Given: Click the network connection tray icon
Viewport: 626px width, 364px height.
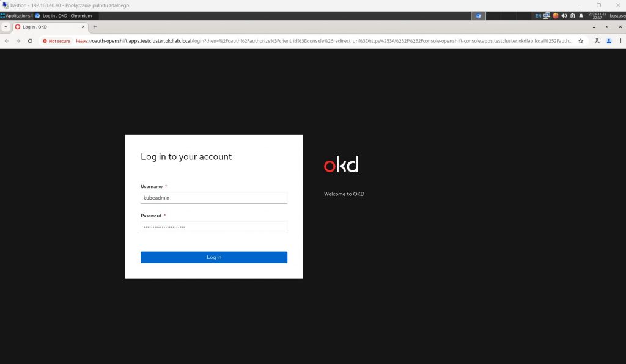Looking at the screenshot, I should tap(547, 16).
